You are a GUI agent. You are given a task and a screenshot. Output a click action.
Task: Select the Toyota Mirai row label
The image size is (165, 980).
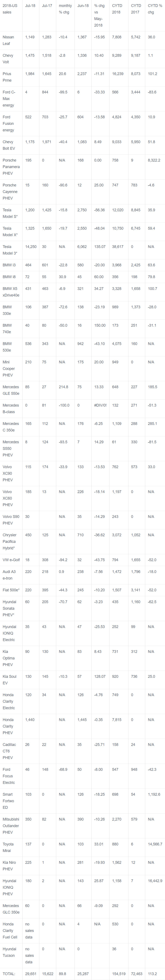tap(8, 847)
